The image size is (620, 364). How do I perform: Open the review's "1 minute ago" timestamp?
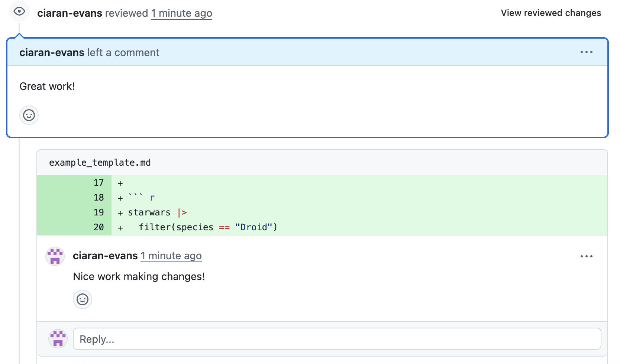pos(181,13)
